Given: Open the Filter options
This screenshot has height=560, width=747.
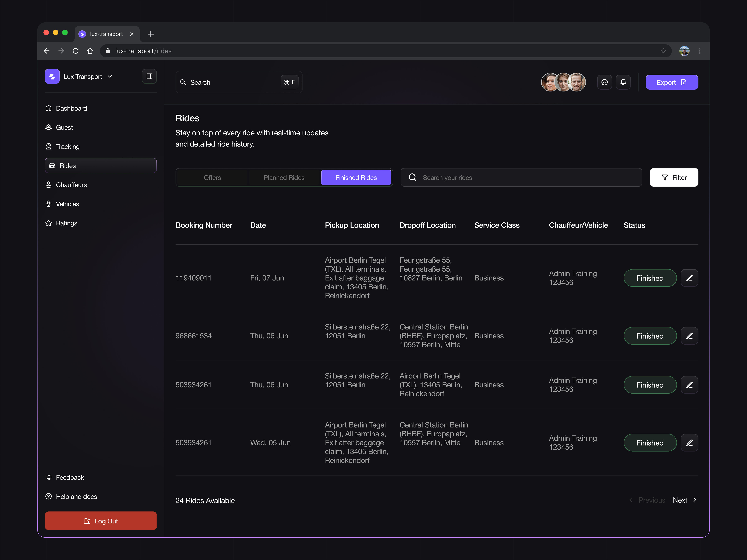Looking at the screenshot, I should pos(674,177).
